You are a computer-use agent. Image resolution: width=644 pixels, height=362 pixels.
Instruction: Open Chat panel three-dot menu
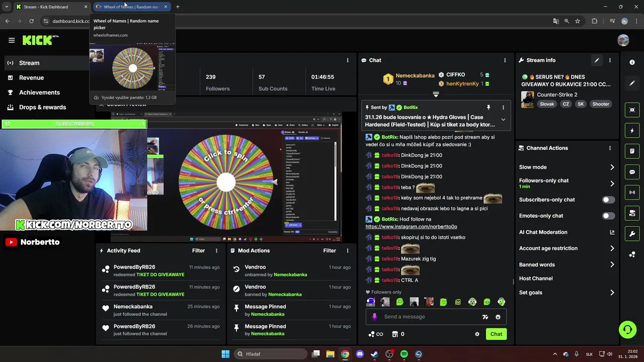pyautogui.click(x=505, y=60)
